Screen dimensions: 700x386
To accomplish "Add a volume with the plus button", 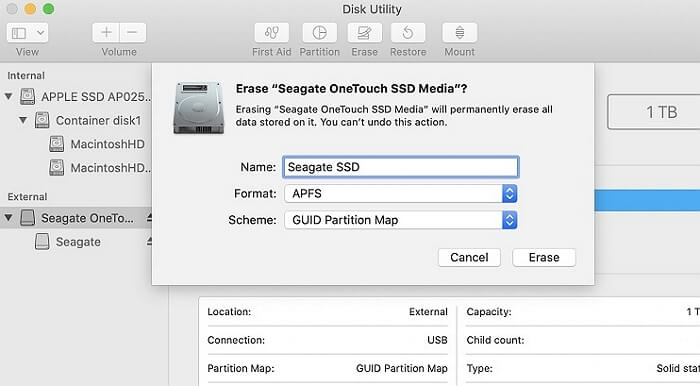I will [x=106, y=33].
